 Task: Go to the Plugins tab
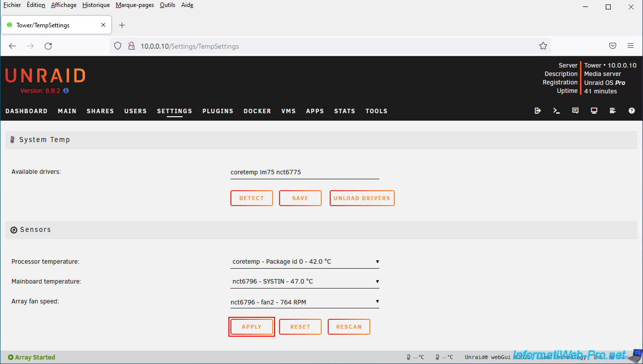[x=217, y=111]
